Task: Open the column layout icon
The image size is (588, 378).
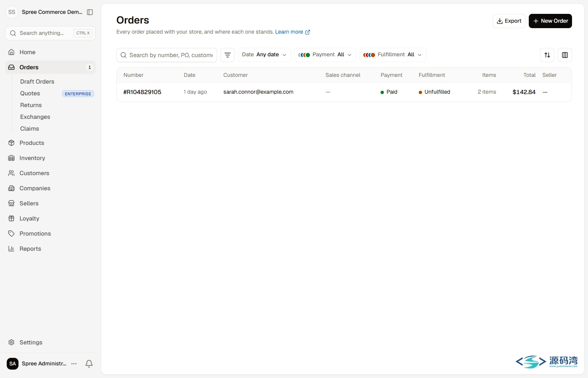Action: click(565, 55)
